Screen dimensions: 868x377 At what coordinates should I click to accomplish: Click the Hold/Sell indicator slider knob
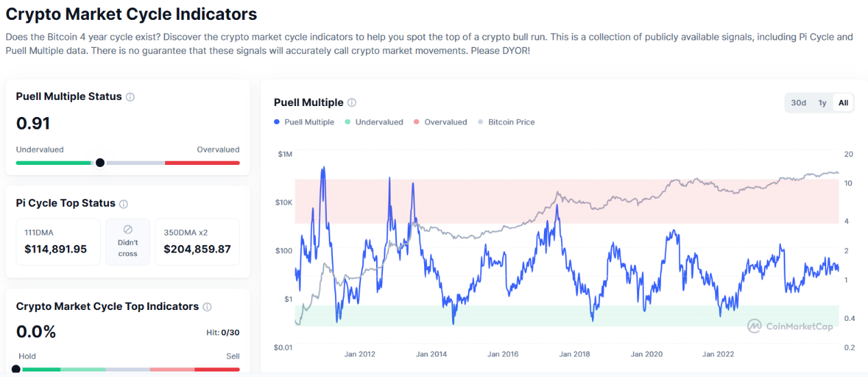(16, 369)
